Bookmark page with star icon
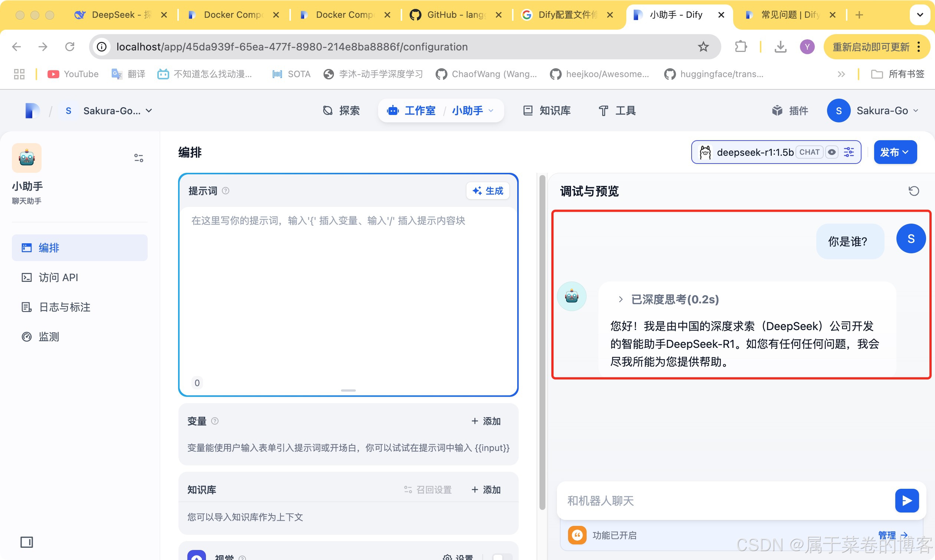Viewport: 935px width, 560px height. 703,47
